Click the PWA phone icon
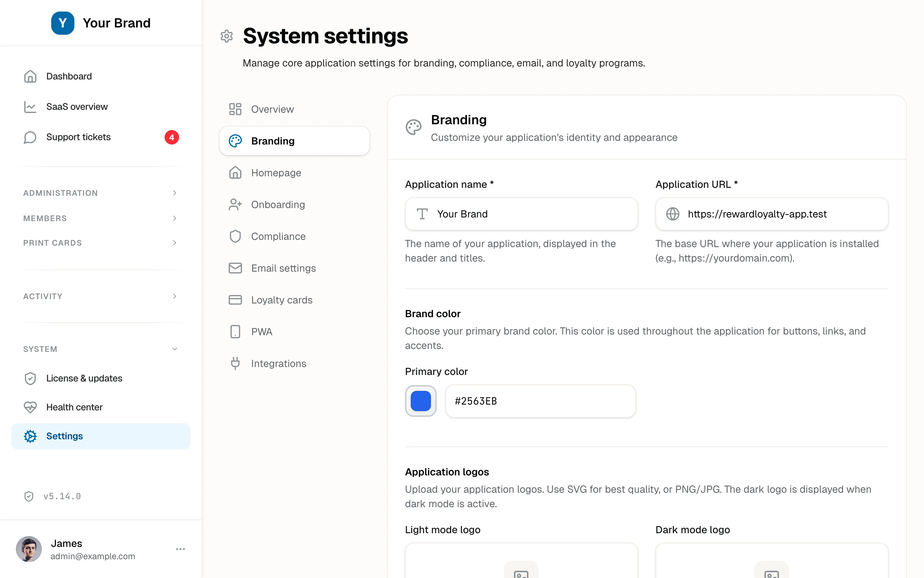The image size is (924, 578). [x=235, y=331]
